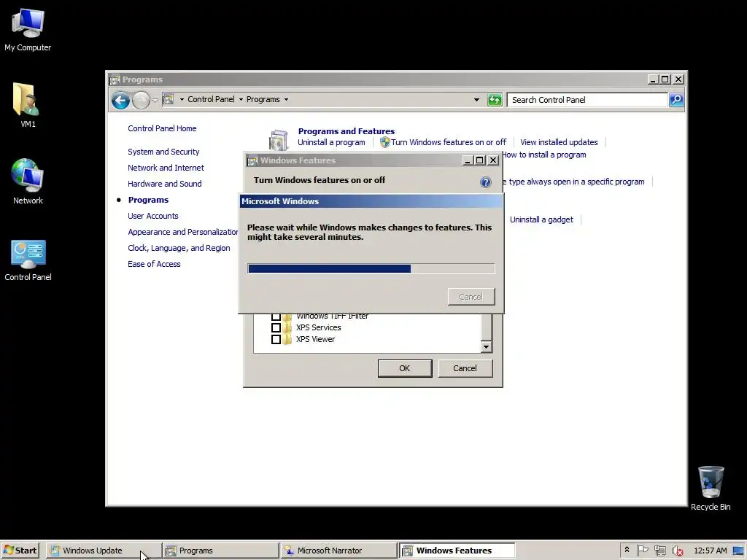Viewport: 747px width, 560px height.
Task: Toggle the Windows TIFF IFilter checkbox
Action: pos(276,316)
